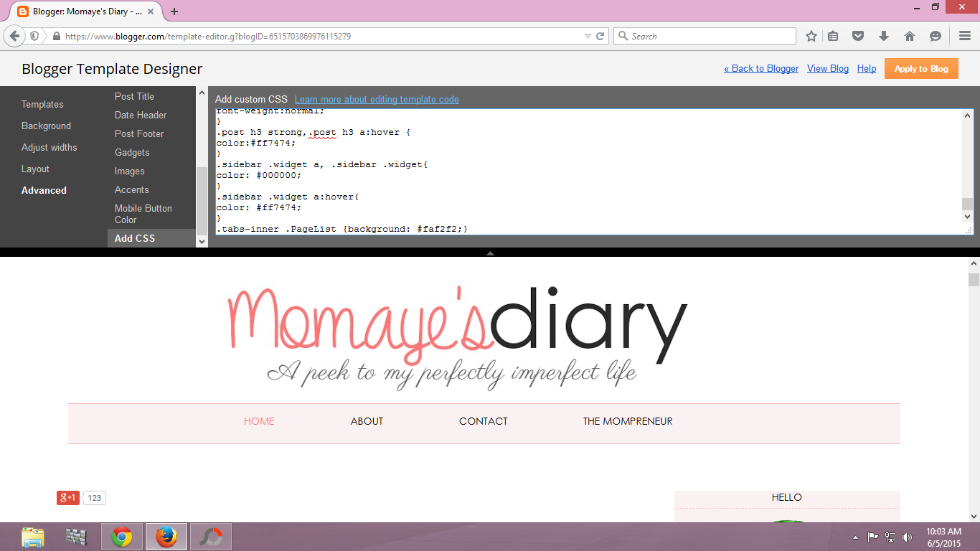Open 'Learn more about editing template code'

point(377,99)
